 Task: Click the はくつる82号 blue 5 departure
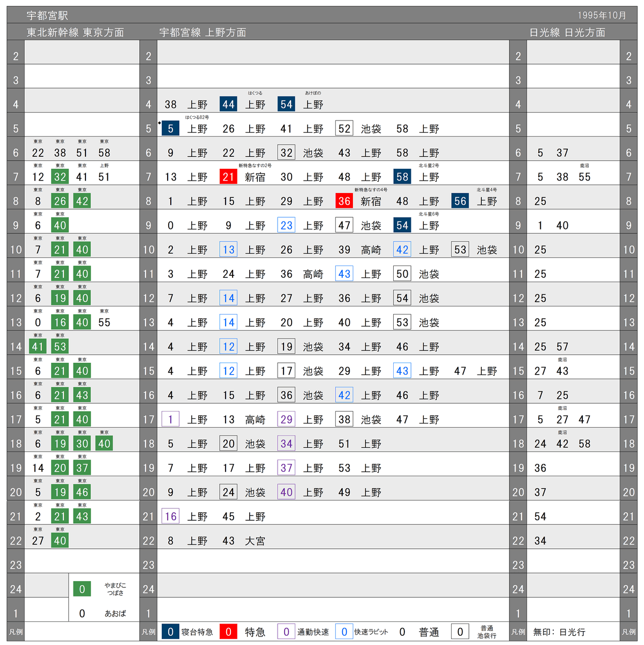[170, 128]
